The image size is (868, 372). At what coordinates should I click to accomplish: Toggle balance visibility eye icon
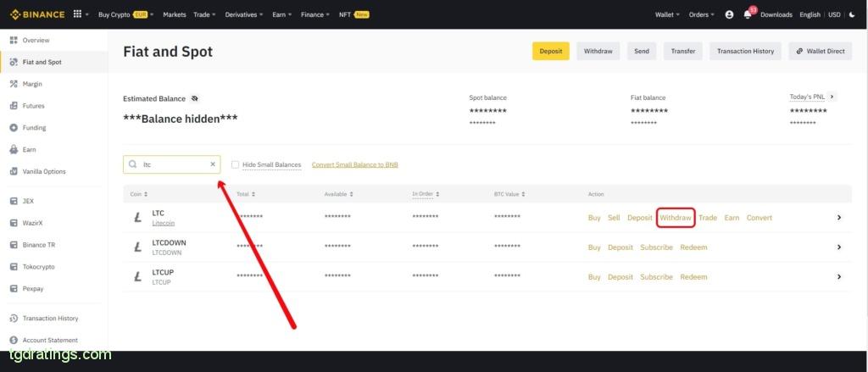click(x=194, y=98)
